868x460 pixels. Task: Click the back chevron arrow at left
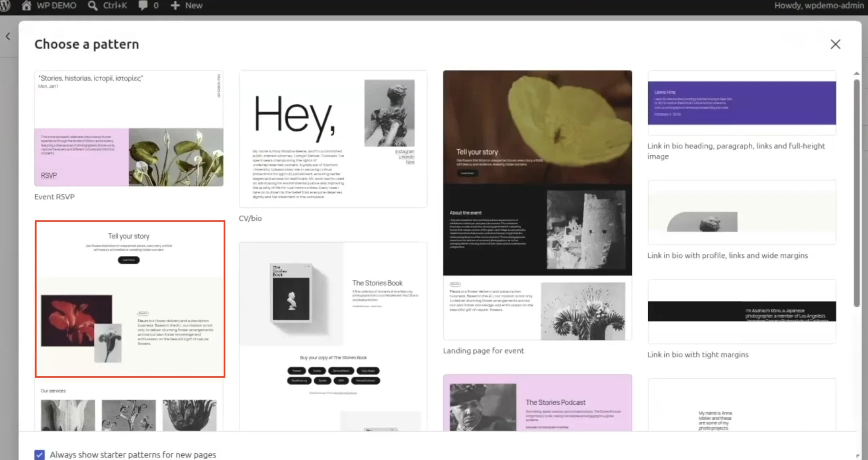(x=8, y=36)
